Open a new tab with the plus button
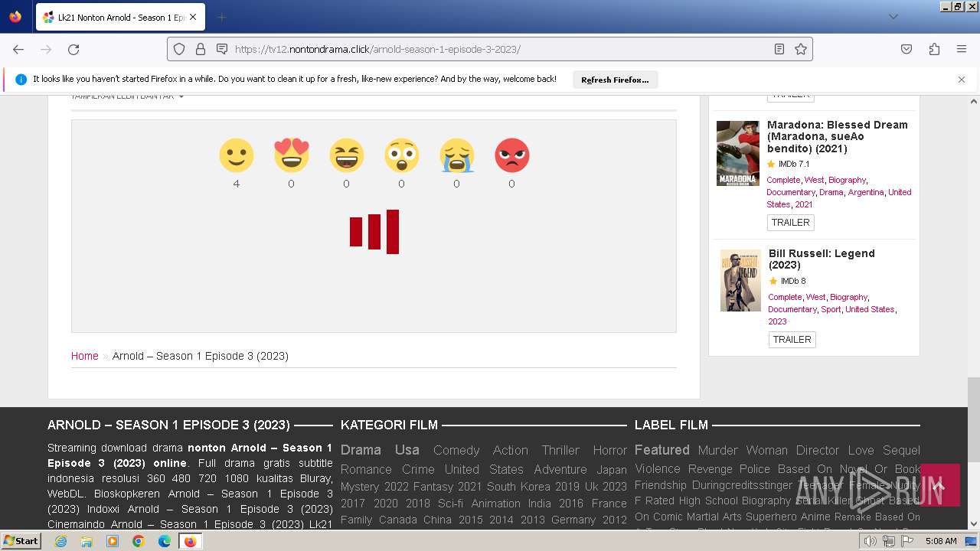980x551 pixels. pos(221,17)
